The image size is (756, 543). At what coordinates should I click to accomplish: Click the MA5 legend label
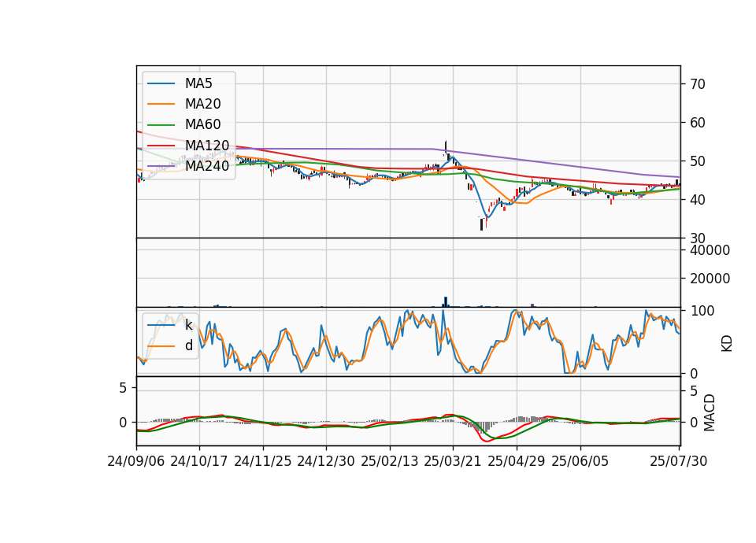click(x=198, y=83)
